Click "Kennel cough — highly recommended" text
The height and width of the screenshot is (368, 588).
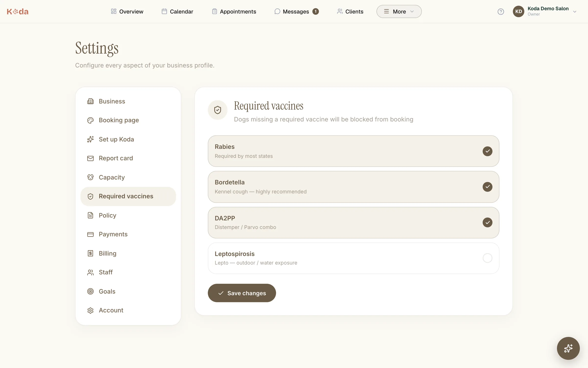(x=261, y=192)
